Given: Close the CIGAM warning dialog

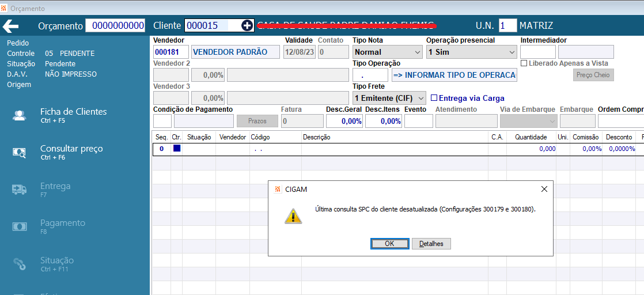Looking at the screenshot, I should coord(544,189).
